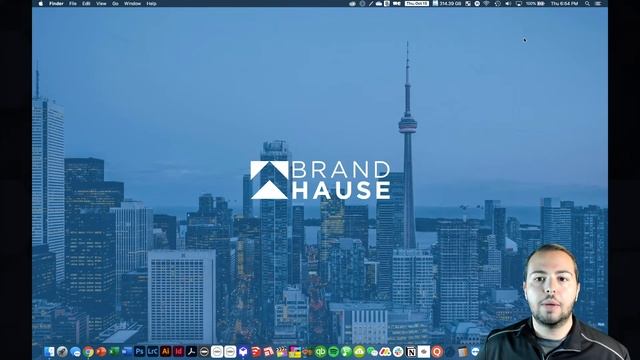Open the Help menu
The height and width of the screenshot is (360, 640).
tap(151, 3)
